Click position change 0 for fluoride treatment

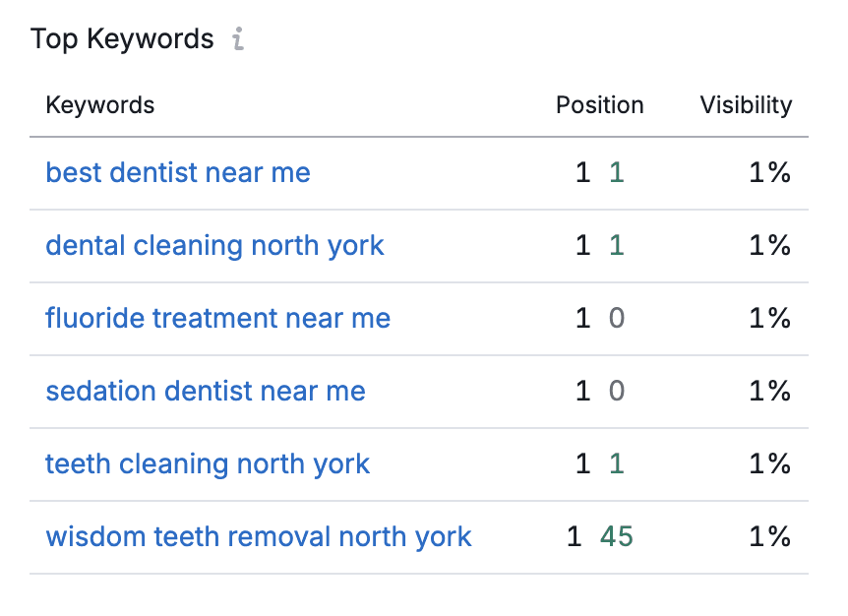[x=617, y=318]
